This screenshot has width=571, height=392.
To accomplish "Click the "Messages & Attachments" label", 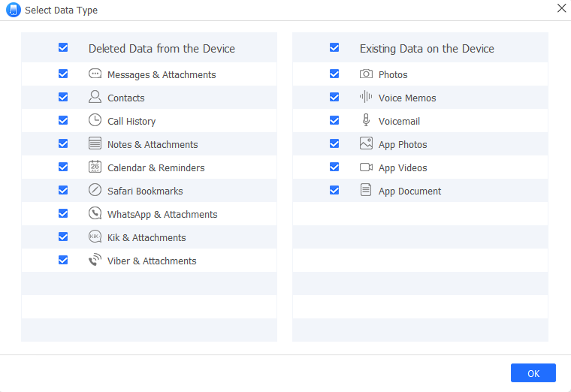I will pyautogui.click(x=162, y=74).
